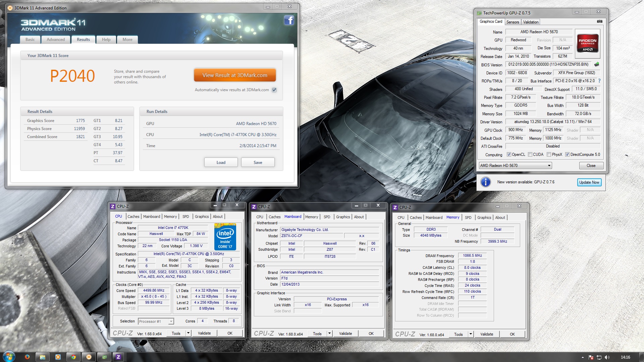Viewport: 644px width, 362px height.
Task: Click the GPU-Z title bar icon
Action: pos(479,13)
